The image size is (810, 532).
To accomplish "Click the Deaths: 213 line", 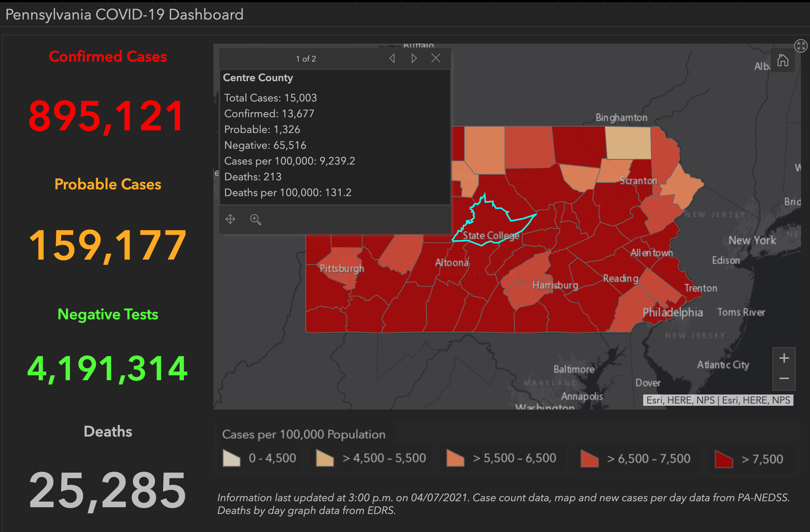I will coord(253,177).
